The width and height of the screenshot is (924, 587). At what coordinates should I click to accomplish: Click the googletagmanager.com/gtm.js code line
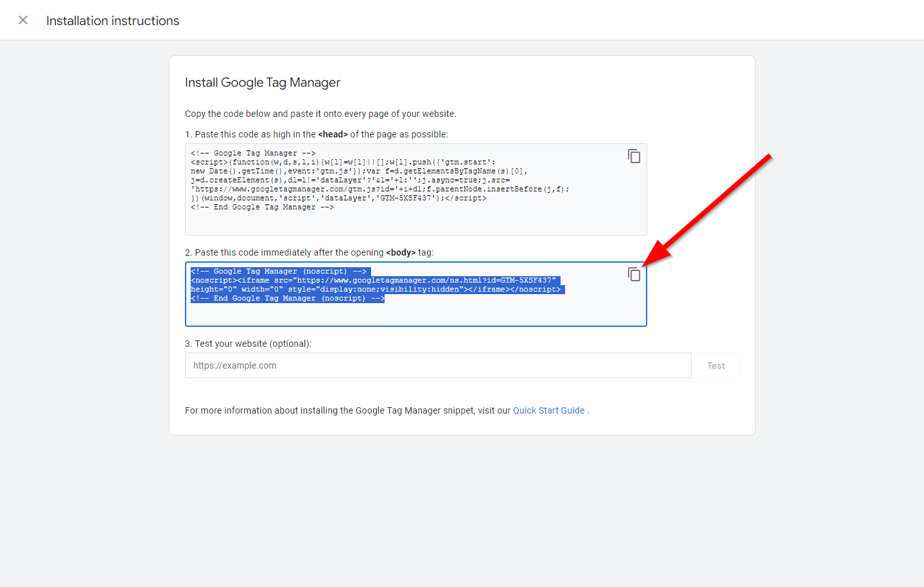pyautogui.click(x=380, y=189)
